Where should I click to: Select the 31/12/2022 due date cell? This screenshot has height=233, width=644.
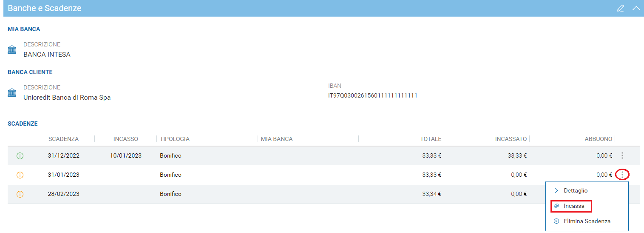click(x=63, y=155)
